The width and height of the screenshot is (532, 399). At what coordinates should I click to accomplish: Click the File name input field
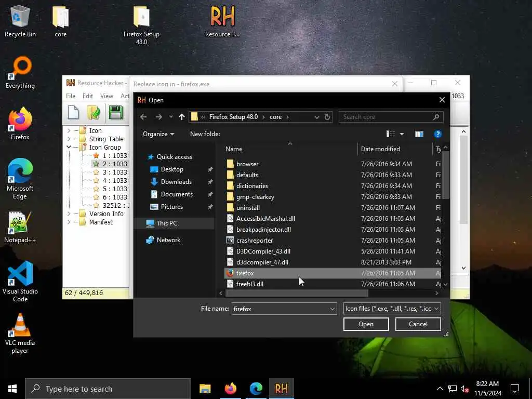coord(280,309)
